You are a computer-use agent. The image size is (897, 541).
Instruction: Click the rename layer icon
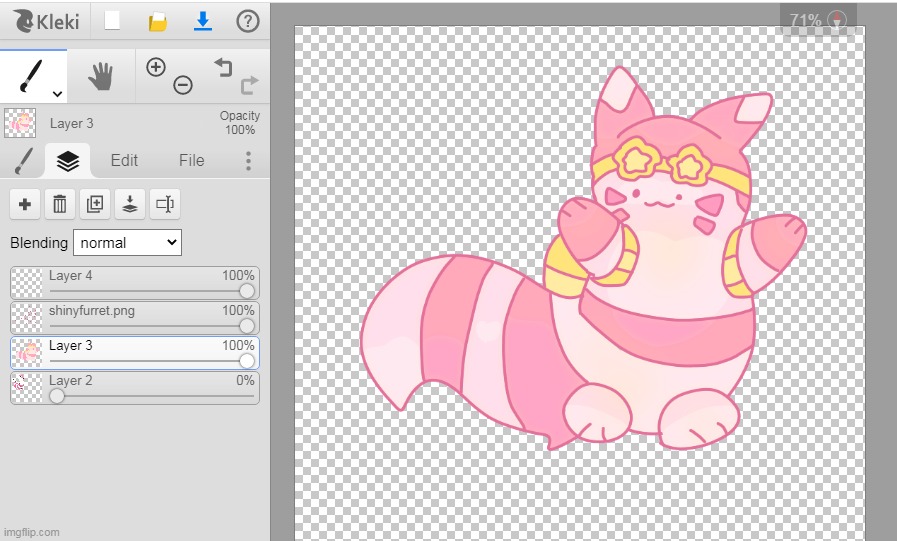click(x=165, y=204)
